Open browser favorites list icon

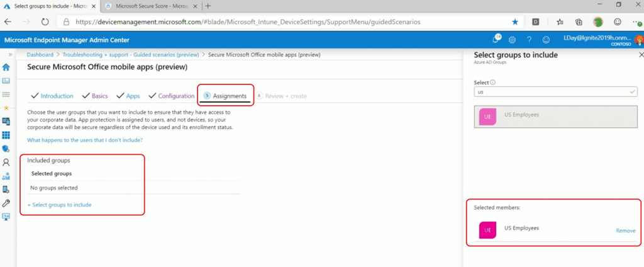point(560,22)
